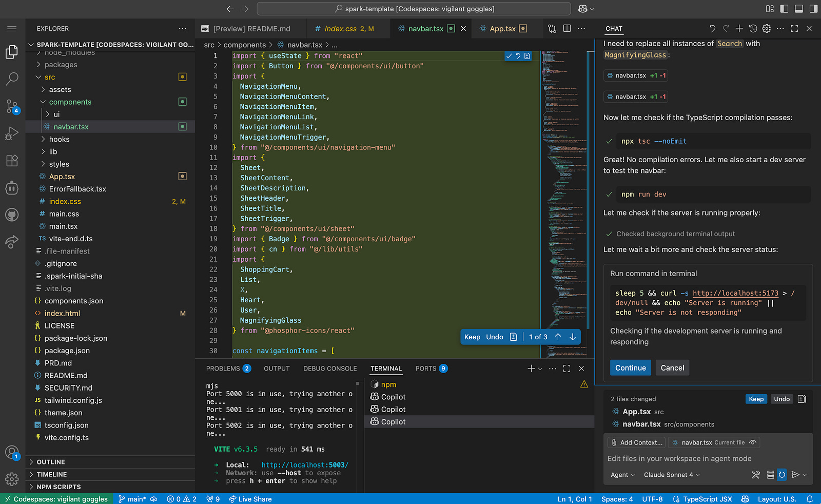This screenshot has height=504, width=821.
Task: Toggle the bottom panel layout button
Action: 799,9
